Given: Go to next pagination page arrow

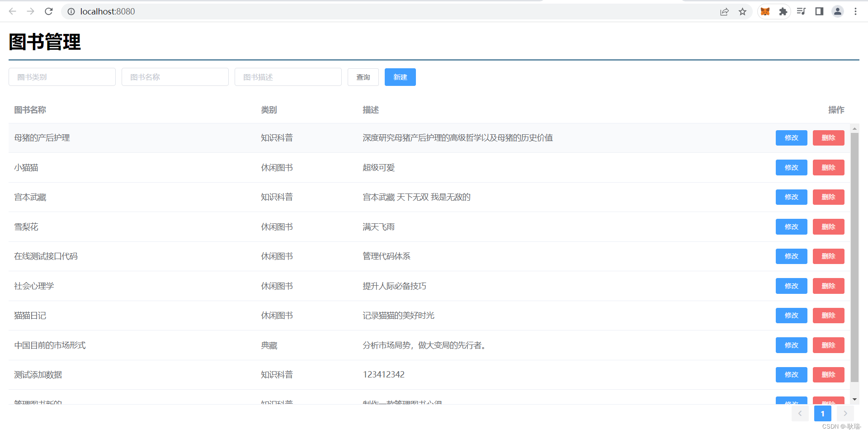Looking at the screenshot, I should tap(845, 413).
